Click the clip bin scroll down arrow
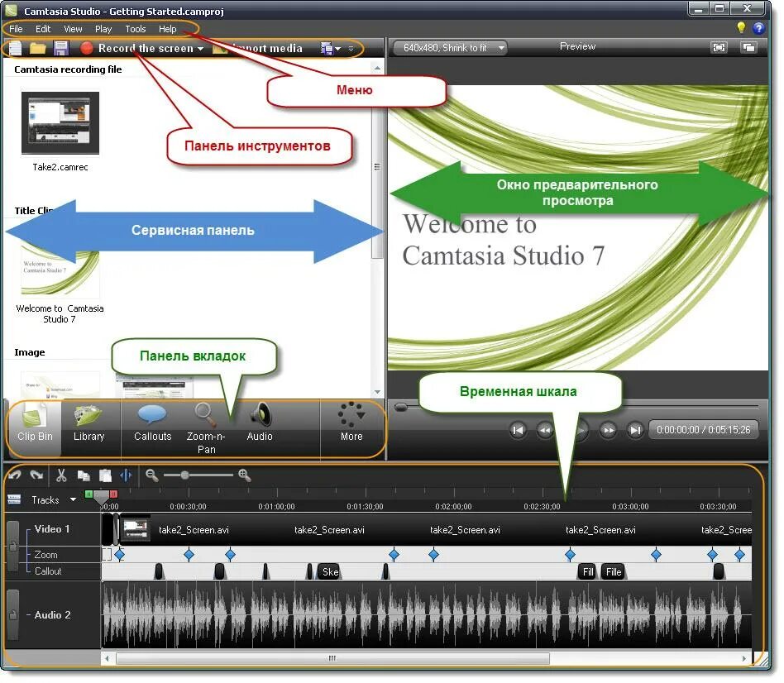 coord(377,392)
